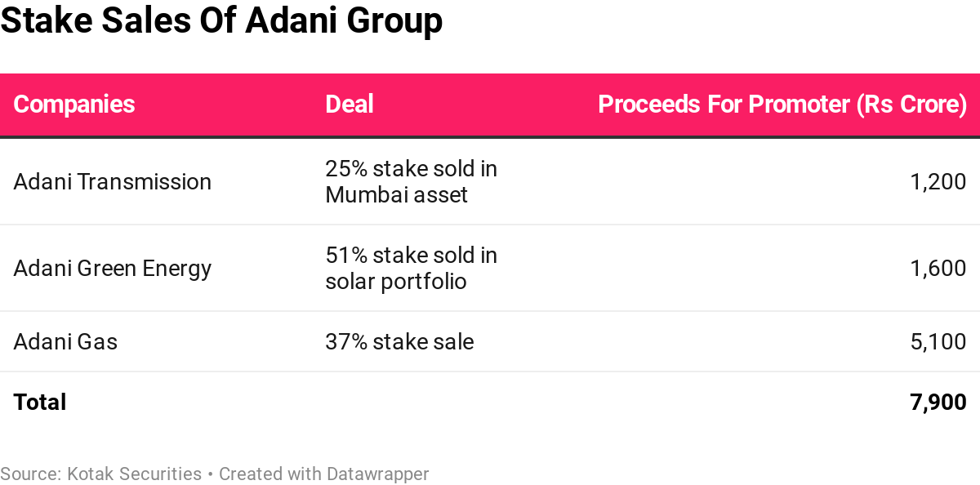The width and height of the screenshot is (980, 485).
Task: Select the Adani Transmission cell
Action: [x=113, y=181]
